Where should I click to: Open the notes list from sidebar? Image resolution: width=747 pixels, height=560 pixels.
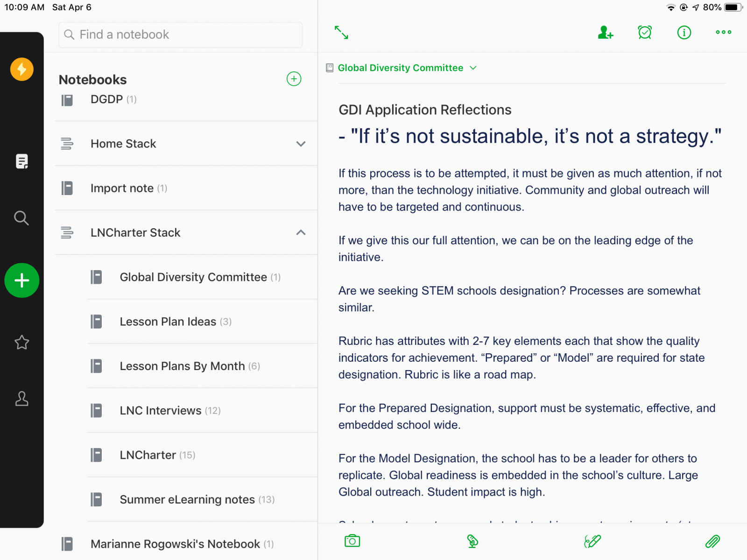pos(21,161)
